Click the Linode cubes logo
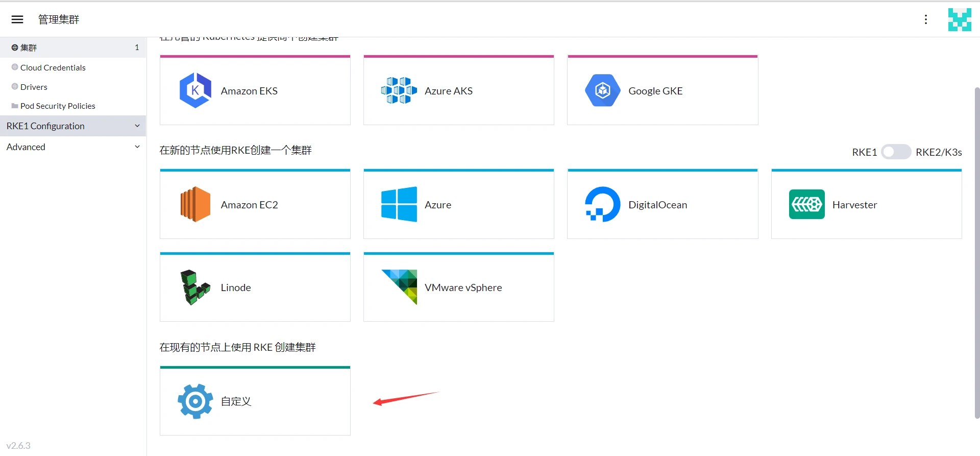The width and height of the screenshot is (980, 456). [195, 287]
